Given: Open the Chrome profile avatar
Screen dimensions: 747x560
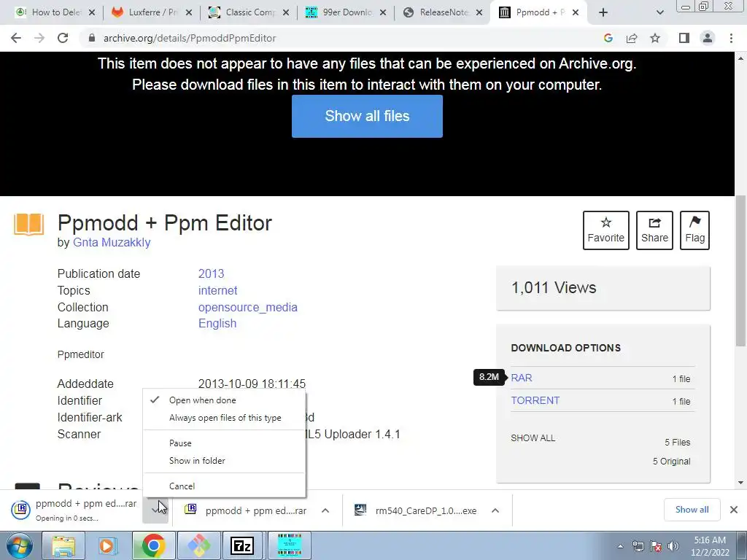Looking at the screenshot, I should (708, 38).
